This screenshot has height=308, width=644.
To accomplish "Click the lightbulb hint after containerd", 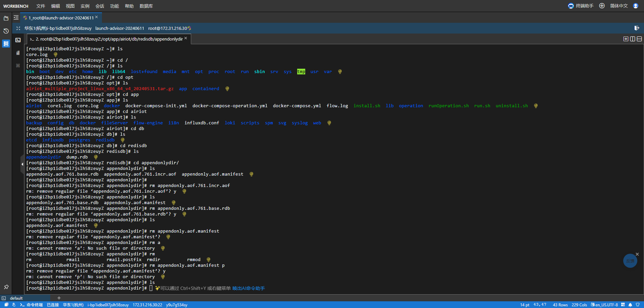I will pos(227,88).
